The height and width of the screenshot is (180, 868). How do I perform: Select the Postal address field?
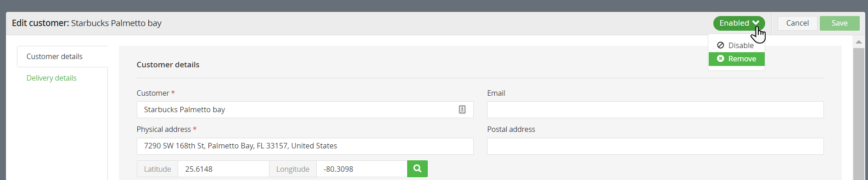(x=655, y=146)
